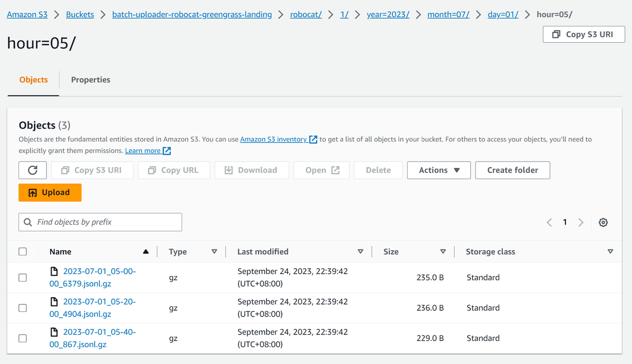632x364 pixels.
Task: Switch to the Properties tab
Action: point(91,80)
